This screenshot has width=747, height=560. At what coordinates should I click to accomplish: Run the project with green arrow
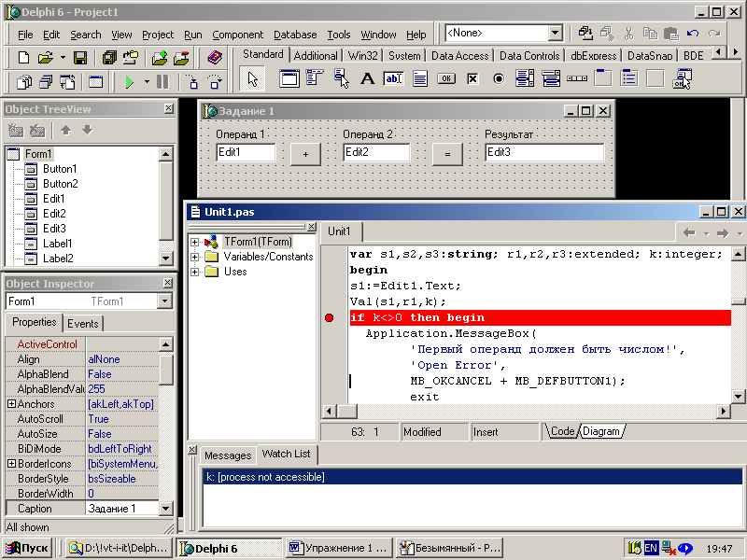pos(129,82)
